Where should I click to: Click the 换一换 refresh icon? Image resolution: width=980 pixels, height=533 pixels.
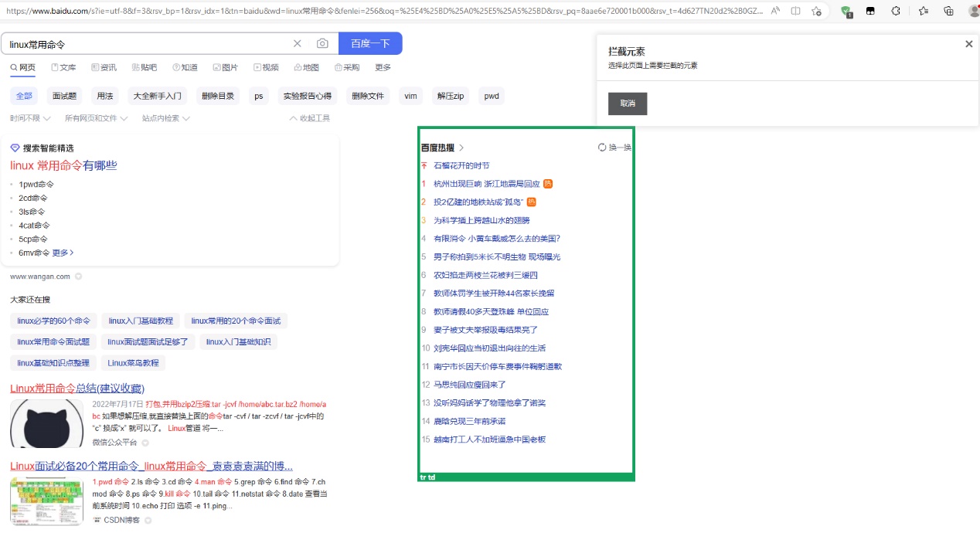[x=602, y=148]
